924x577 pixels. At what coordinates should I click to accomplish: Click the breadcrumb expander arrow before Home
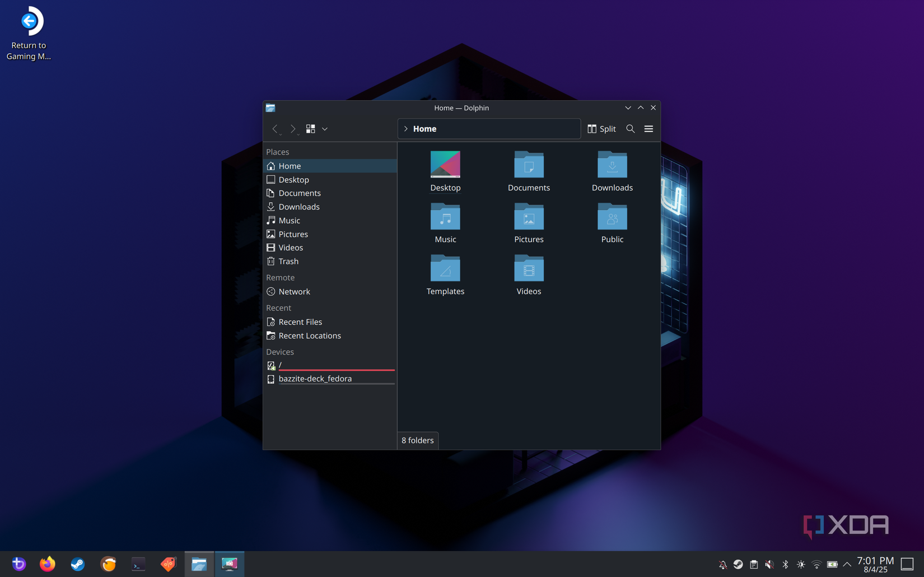tap(405, 129)
